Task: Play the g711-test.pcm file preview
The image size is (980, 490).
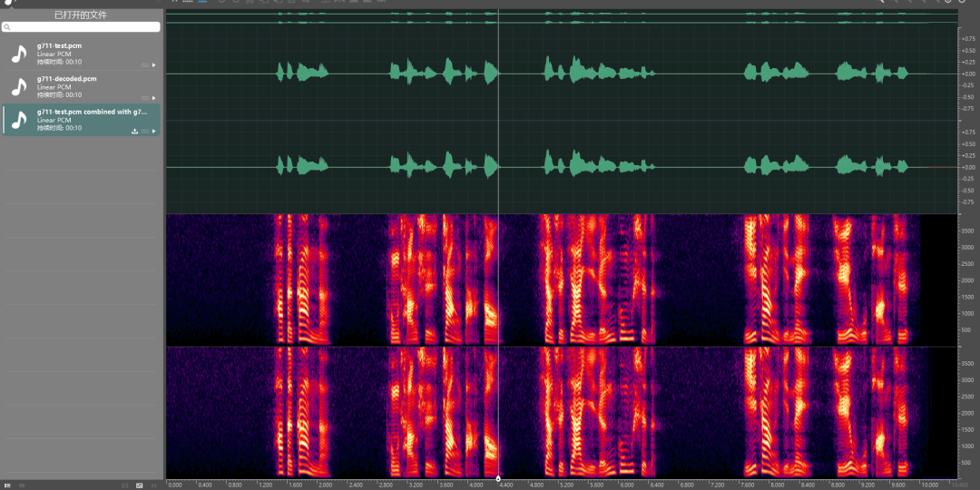Action: click(154, 65)
